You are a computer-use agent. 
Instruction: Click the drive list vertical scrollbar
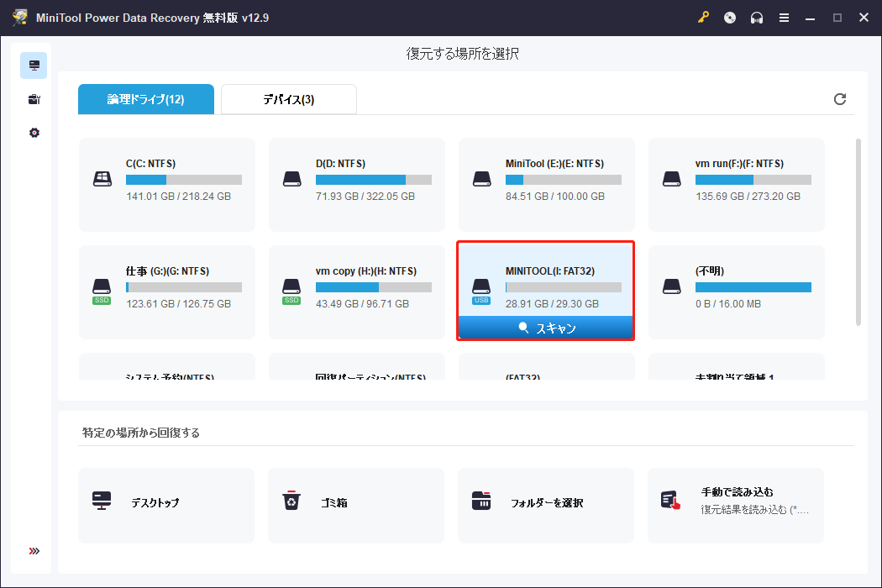[858, 232]
